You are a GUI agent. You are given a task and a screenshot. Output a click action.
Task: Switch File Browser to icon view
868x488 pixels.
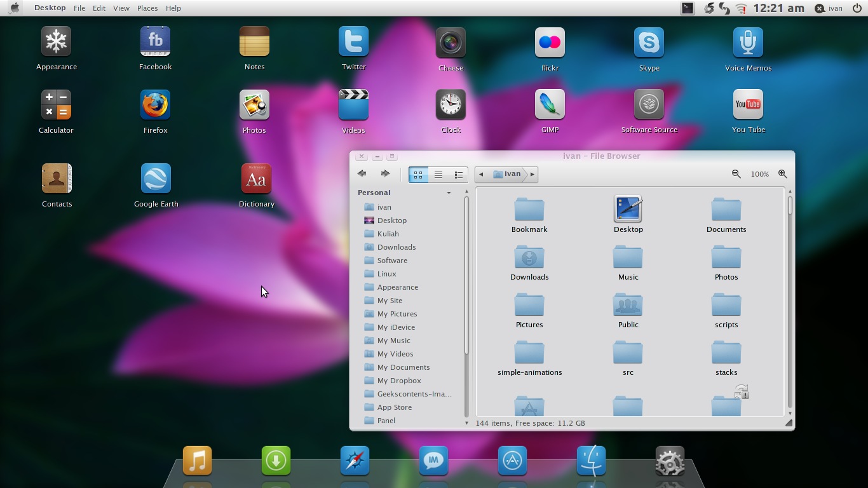pyautogui.click(x=418, y=174)
